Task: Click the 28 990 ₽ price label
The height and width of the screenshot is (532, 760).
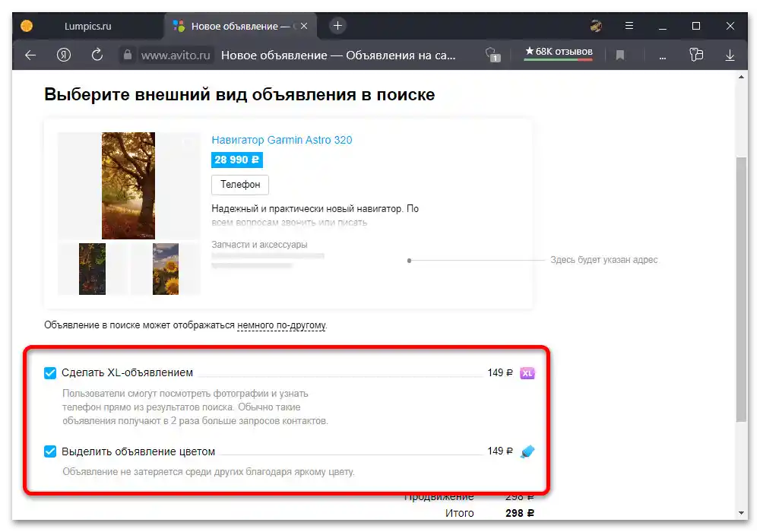Action: pos(236,160)
